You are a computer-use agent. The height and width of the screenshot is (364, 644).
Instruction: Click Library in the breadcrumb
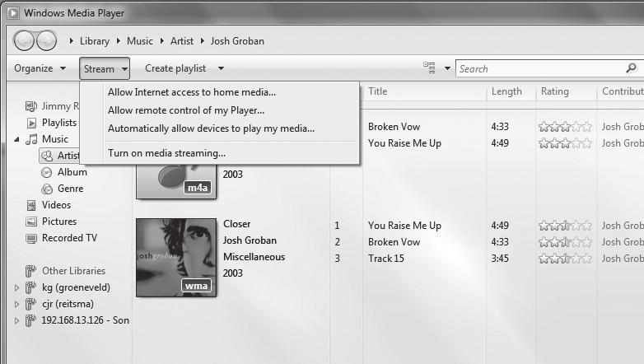tap(95, 41)
